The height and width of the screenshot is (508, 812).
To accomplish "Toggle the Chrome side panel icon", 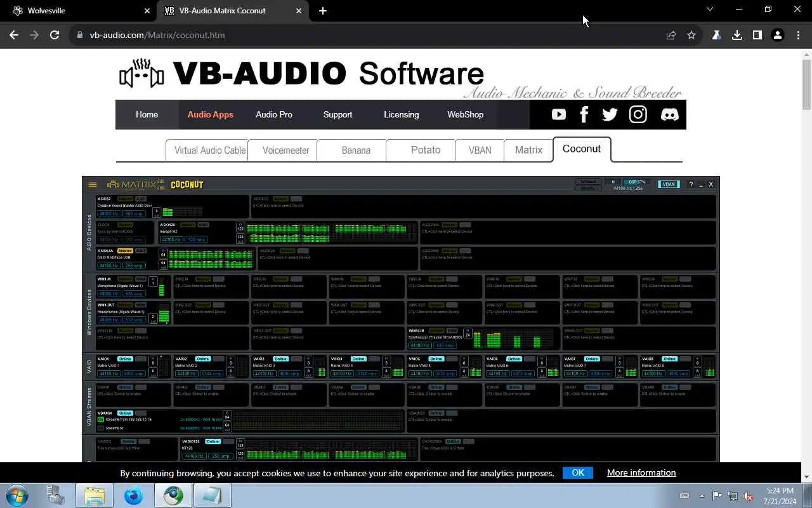I will (x=757, y=35).
